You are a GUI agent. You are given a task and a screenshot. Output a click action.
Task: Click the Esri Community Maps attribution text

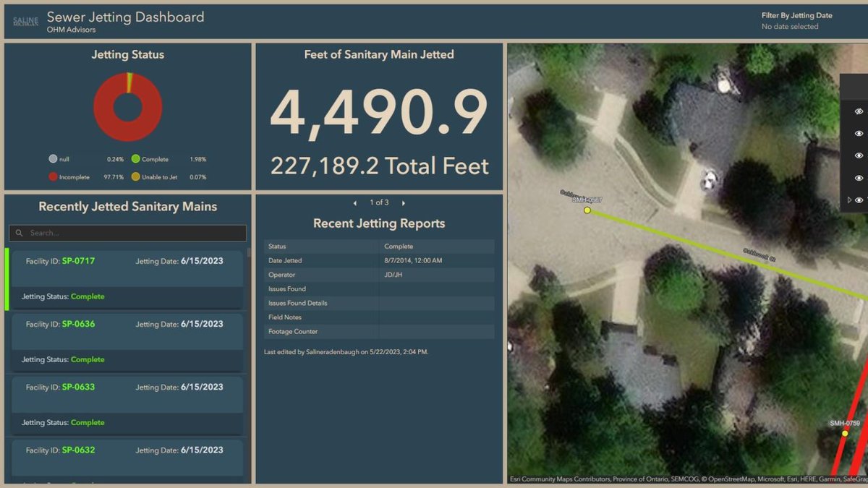tap(687, 479)
